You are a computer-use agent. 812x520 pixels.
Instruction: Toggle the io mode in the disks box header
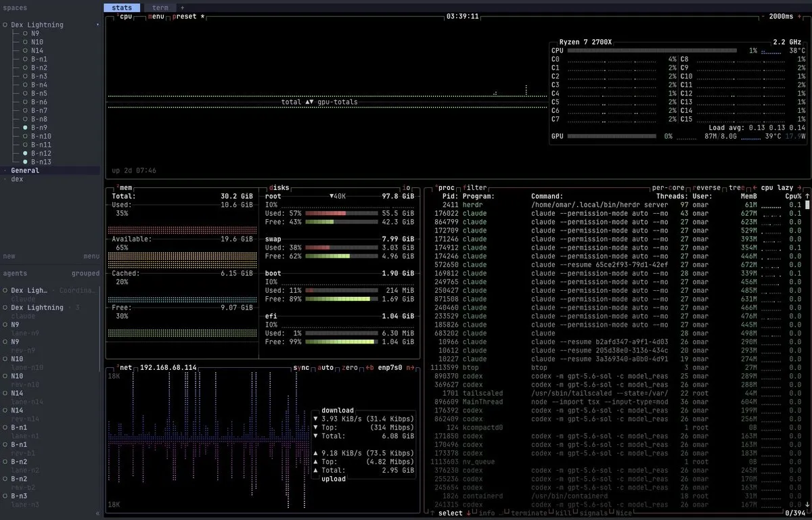[x=407, y=187]
